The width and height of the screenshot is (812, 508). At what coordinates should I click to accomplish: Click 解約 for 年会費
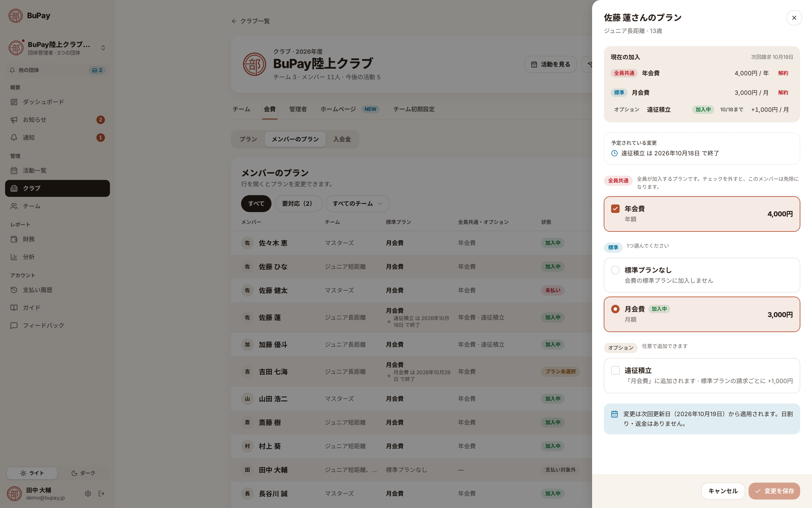[x=783, y=73]
